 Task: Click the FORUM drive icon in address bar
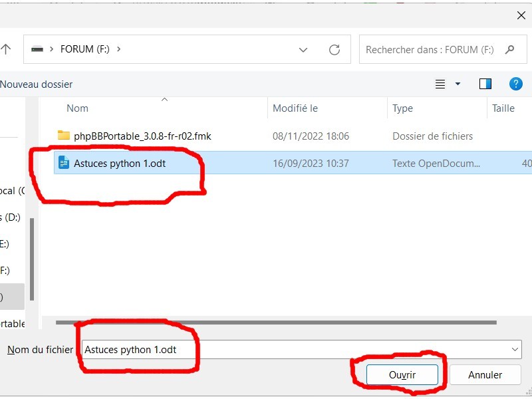pyautogui.click(x=37, y=49)
